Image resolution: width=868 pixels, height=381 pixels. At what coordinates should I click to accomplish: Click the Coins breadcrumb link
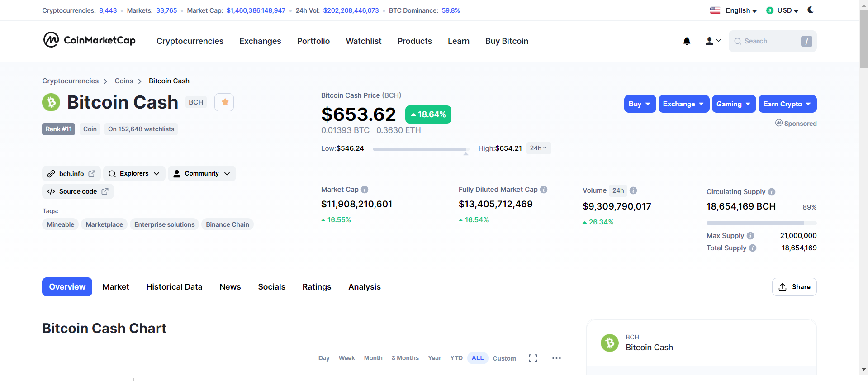[x=123, y=81]
